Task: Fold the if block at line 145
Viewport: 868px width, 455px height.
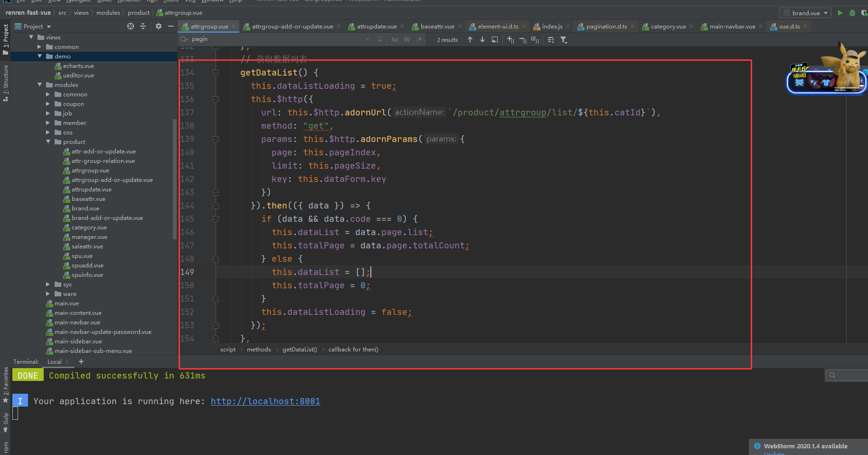Action: [216, 219]
